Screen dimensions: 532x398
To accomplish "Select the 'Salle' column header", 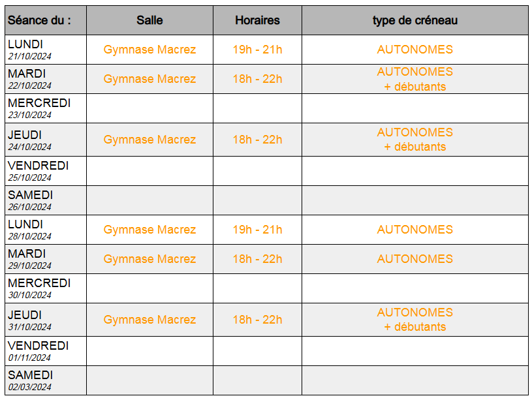I will 149,20.
